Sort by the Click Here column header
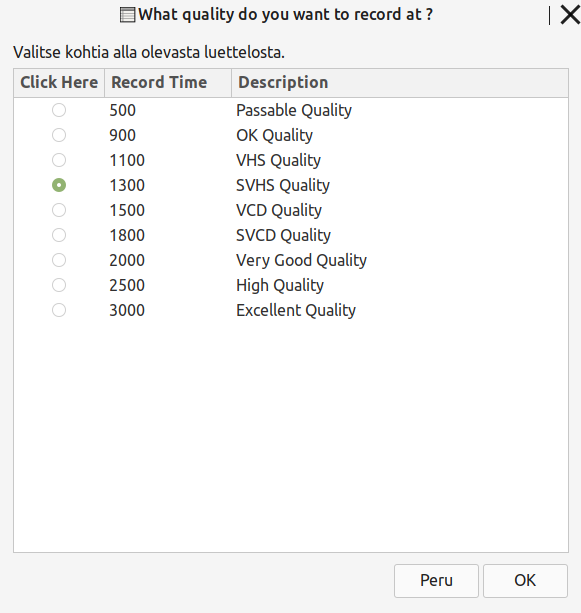Image resolution: width=581 pixels, height=613 pixels. click(x=59, y=83)
